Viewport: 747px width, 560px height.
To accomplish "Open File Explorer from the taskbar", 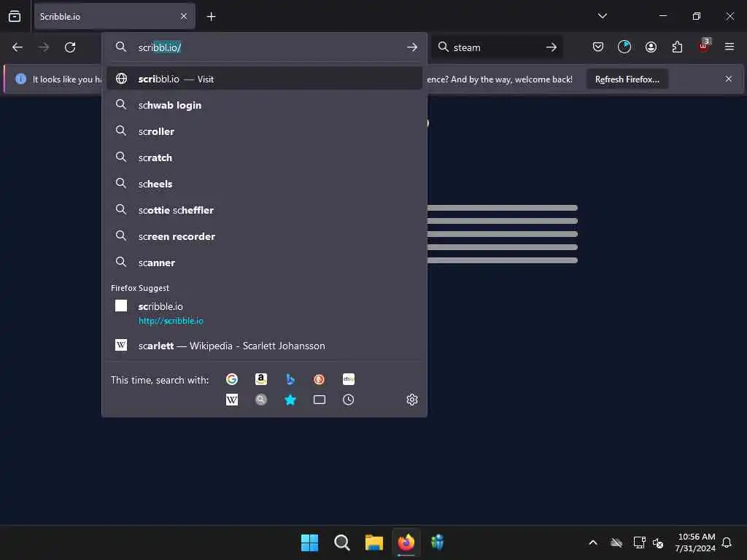I will pos(374,542).
